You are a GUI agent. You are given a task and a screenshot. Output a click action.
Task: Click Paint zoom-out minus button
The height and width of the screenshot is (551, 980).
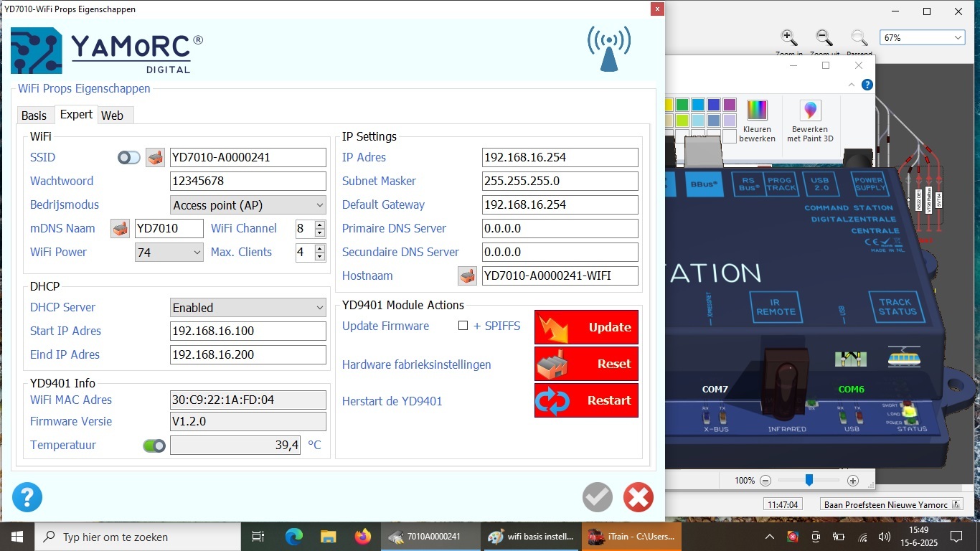(x=765, y=481)
